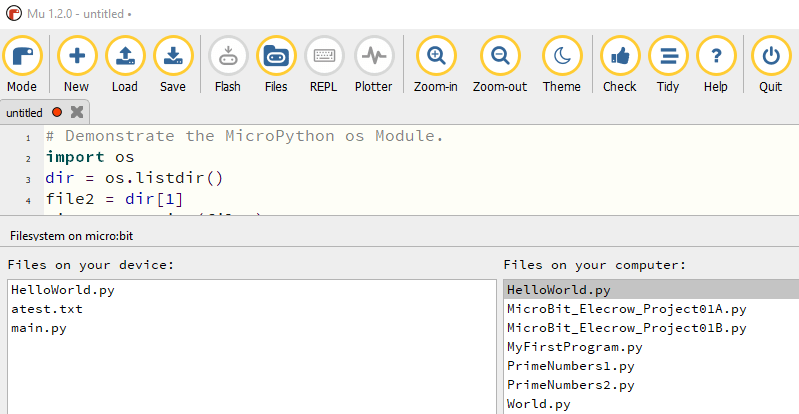Select HelloWorld.py in computer files

click(651, 290)
